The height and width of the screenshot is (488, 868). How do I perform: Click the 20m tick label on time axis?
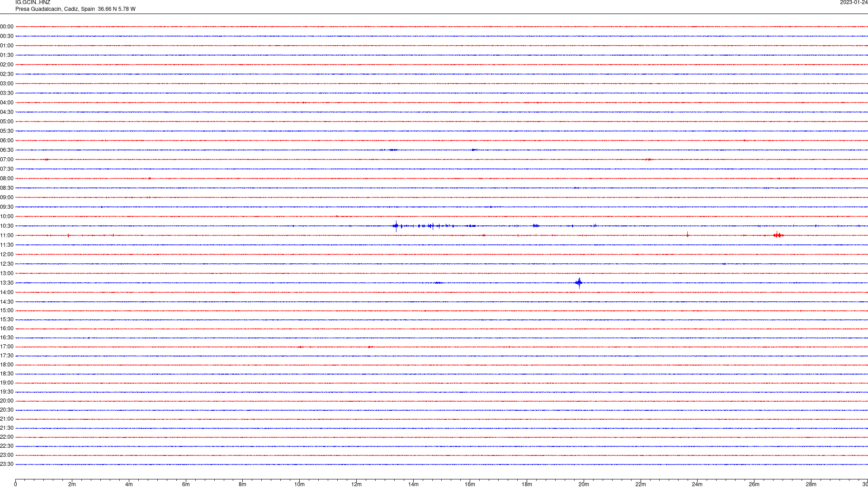tap(584, 484)
